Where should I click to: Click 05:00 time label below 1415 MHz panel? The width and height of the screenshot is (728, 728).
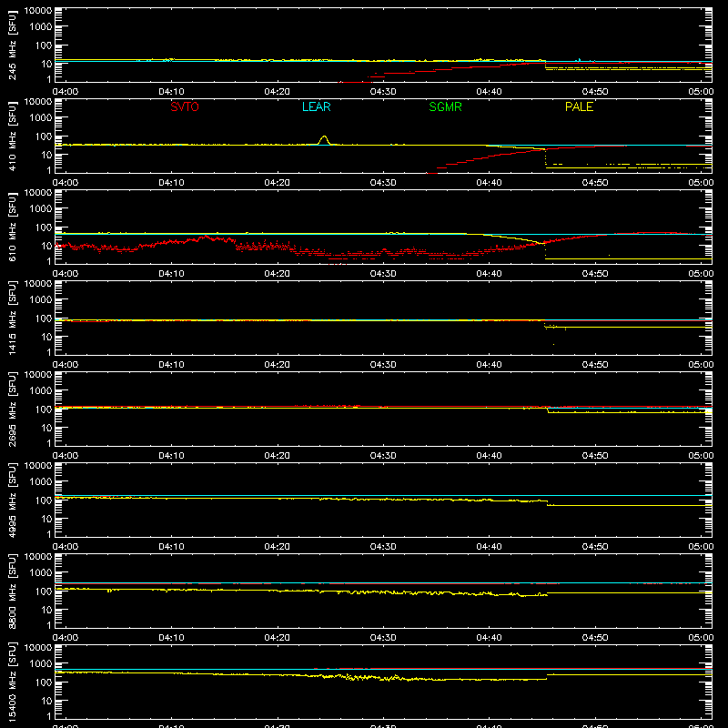(x=701, y=365)
